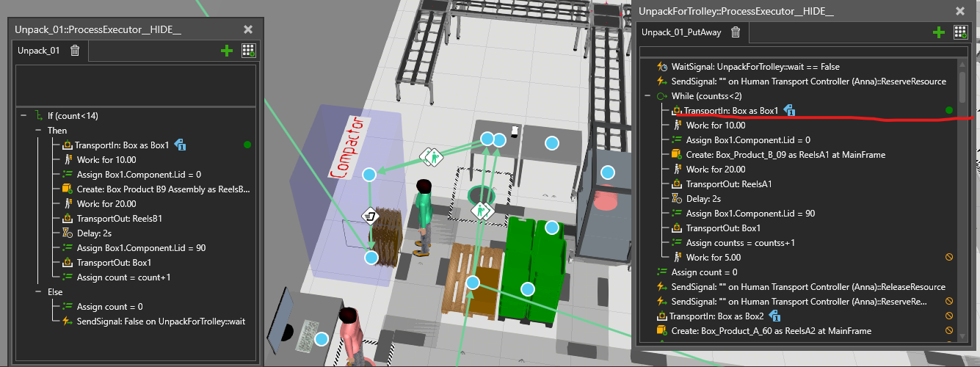Select TransportIn: Box as Box1 in Unpack_01
The width and height of the screenshot is (980, 367).
pyautogui.click(x=122, y=145)
